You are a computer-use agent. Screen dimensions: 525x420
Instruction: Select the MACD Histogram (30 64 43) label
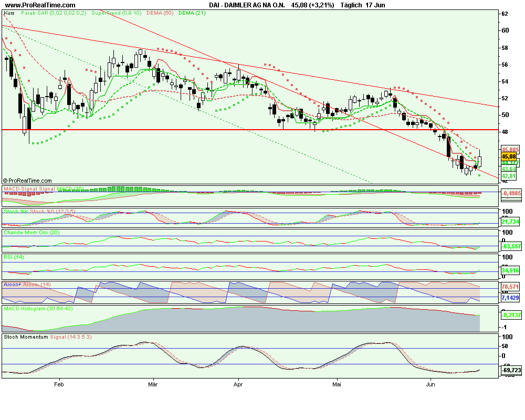pyautogui.click(x=38, y=309)
